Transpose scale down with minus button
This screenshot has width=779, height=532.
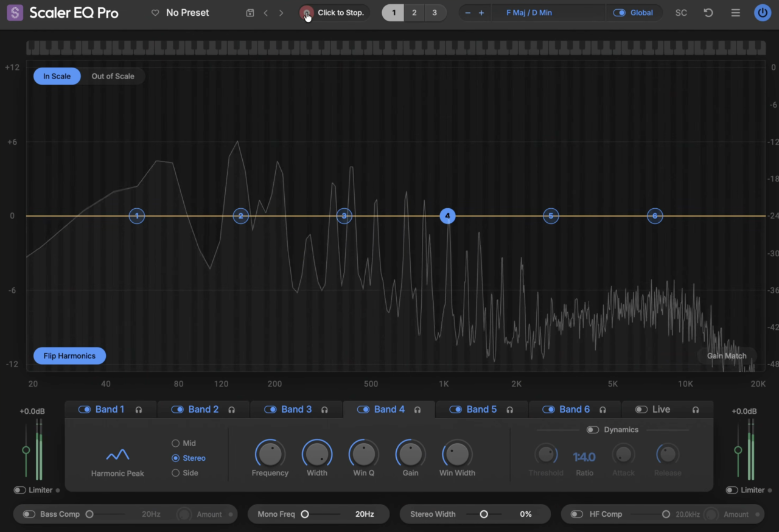point(467,13)
